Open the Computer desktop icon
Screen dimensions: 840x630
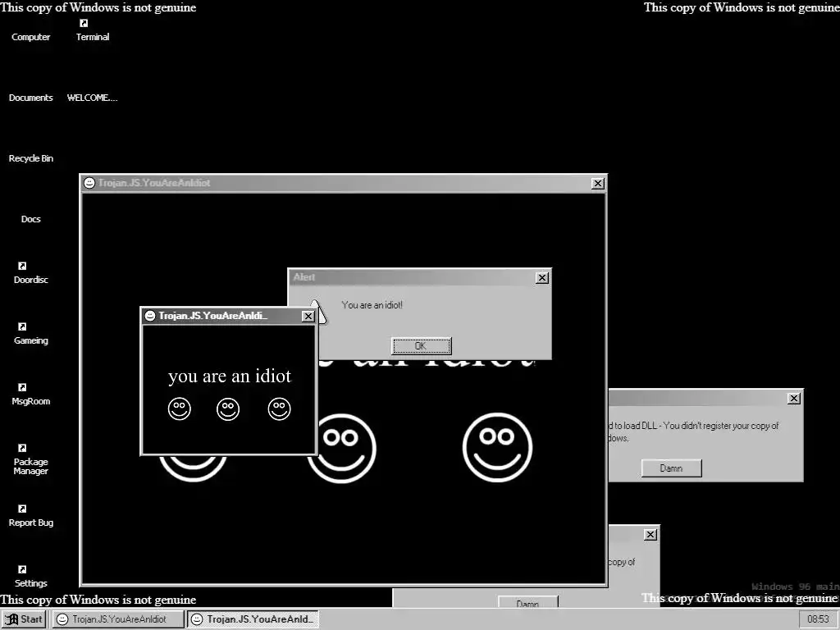tap(30, 36)
